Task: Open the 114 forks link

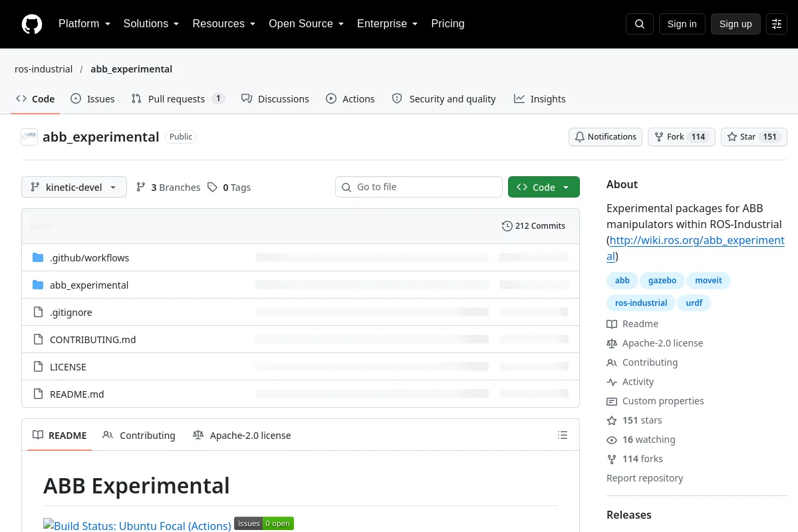Action: point(635,459)
